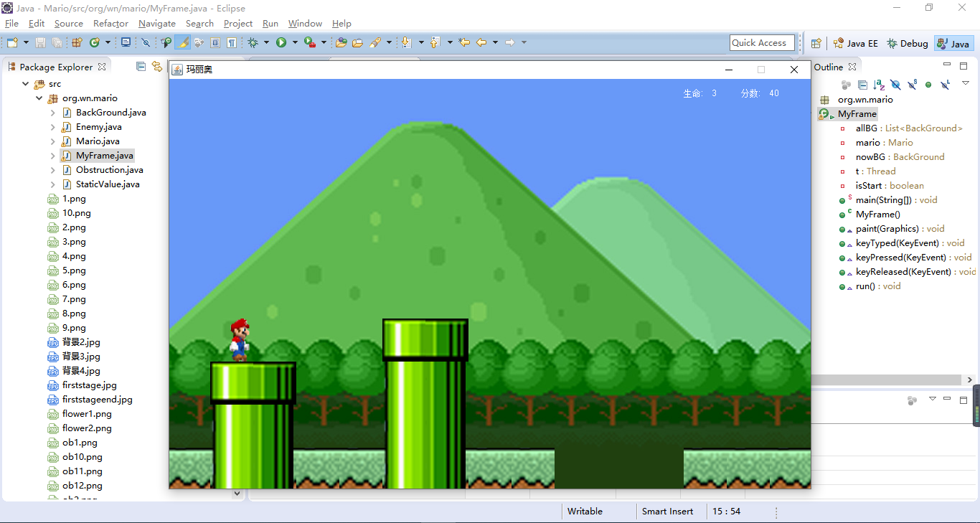This screenshot has width=980, height=523.
Task: Open the Navigate menu
Action: pyautogui.click(x=157, y=24)
